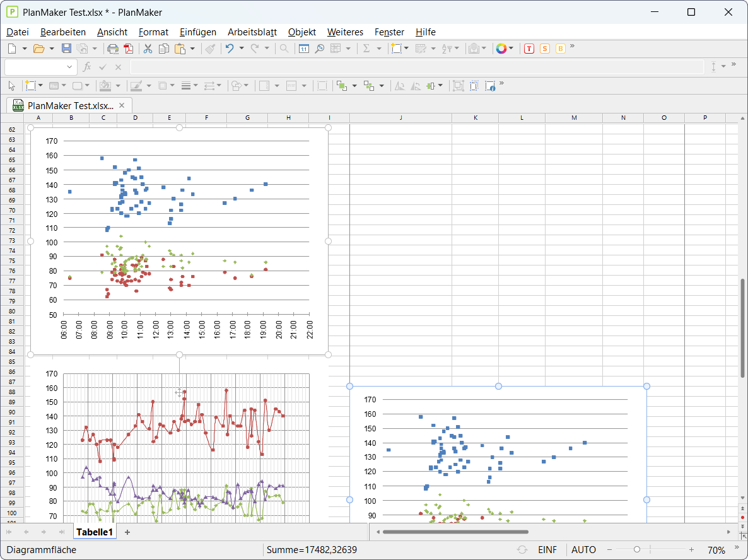Toggle AUTO calculation mode in status bar

(583, 550)
